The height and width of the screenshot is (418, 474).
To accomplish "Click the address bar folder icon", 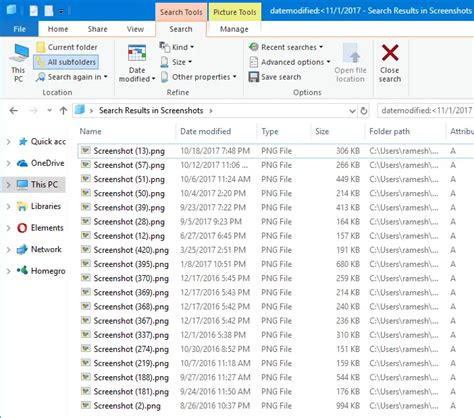I will pyautogui.click(x=80, y=110).
